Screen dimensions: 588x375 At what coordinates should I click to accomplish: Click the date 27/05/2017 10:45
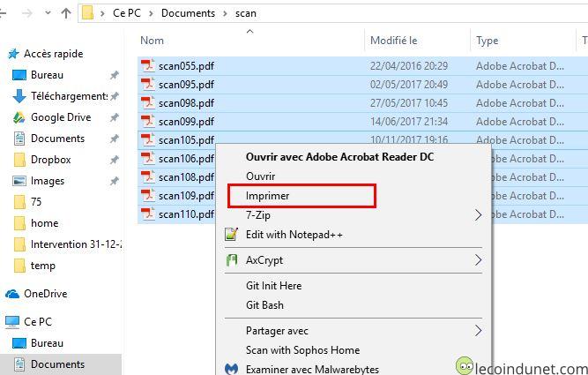(x=409, y=103)
